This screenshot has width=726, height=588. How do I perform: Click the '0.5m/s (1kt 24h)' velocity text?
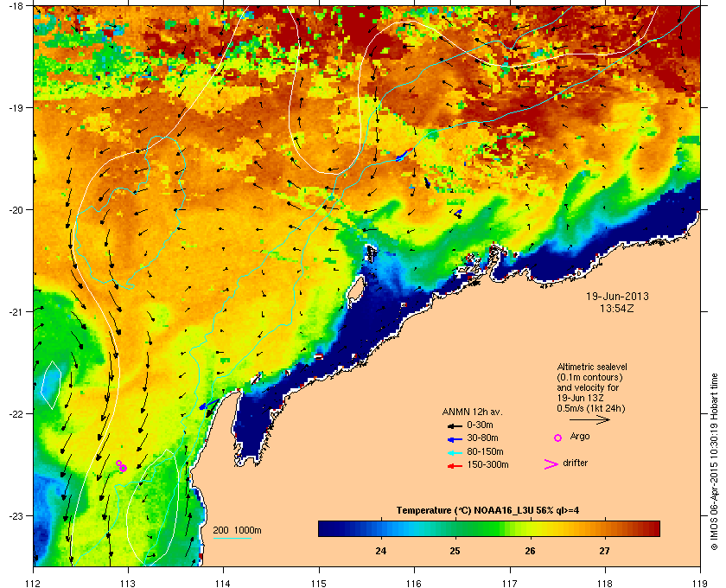coord(591,408)
